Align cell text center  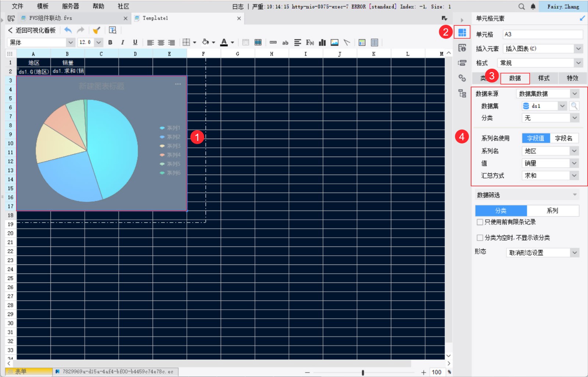pyautogui.click(x=161, y=43)
